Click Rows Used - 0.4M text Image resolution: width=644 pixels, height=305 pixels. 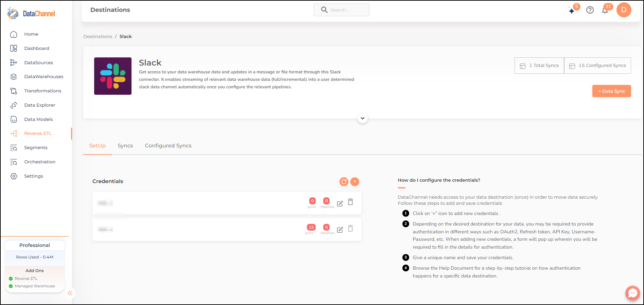[35, 257]
